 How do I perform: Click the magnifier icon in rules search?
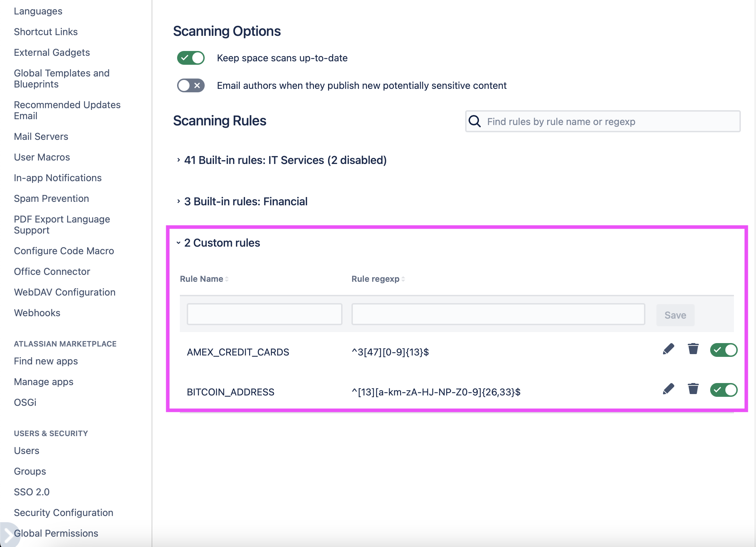[475, 121]
